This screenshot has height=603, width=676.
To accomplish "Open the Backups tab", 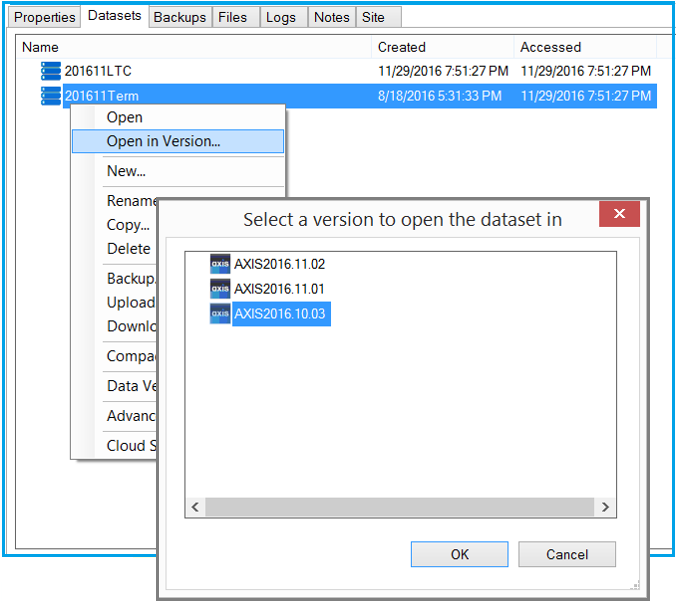I will click(x=180, y=17).
